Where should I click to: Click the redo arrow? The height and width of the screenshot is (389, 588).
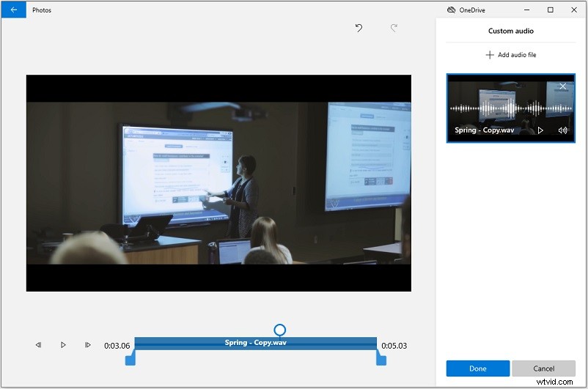click(394, 28)
